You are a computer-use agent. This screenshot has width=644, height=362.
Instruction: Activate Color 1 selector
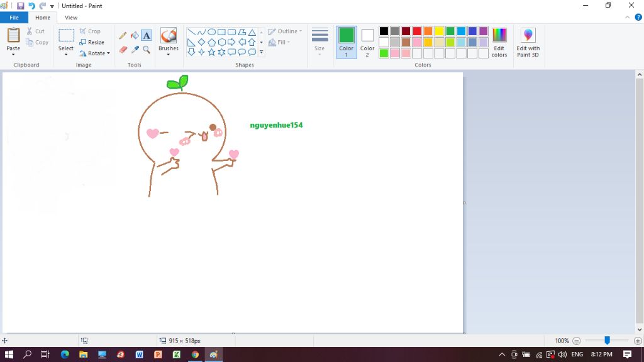click(347, 42)
